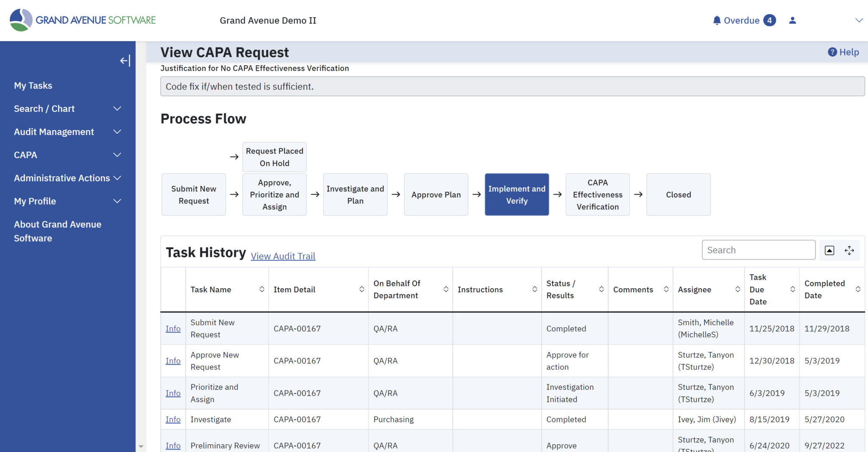The image size is (868, 452).
Task: Select the Closed process flow step
Action: pyautogui.click(x=678, y=194)
